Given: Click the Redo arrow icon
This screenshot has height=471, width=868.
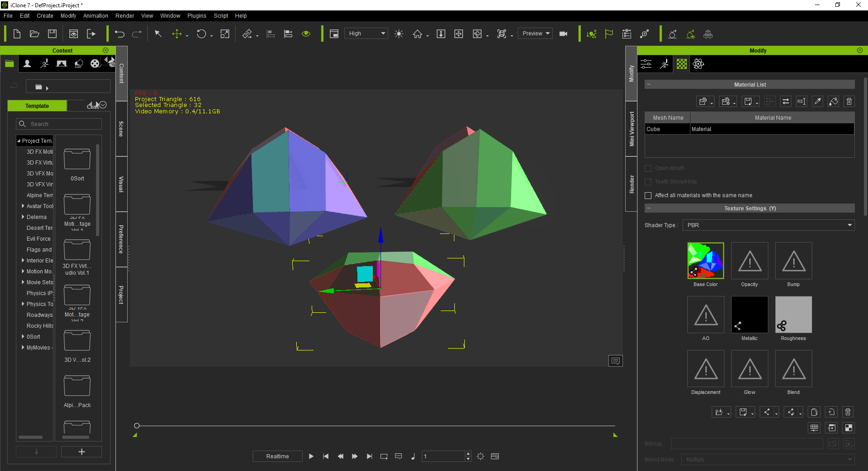Looking at the screenshot, I should (x=137, y=34).
